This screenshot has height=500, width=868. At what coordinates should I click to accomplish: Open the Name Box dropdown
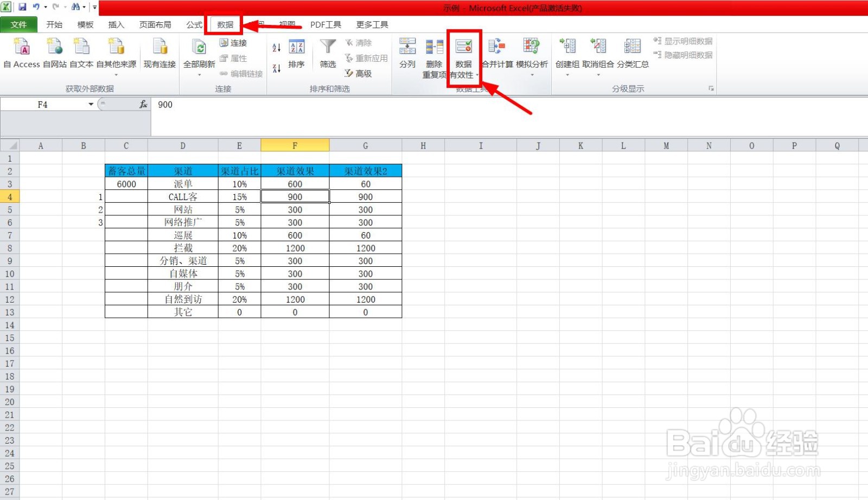tap(91, 104)
